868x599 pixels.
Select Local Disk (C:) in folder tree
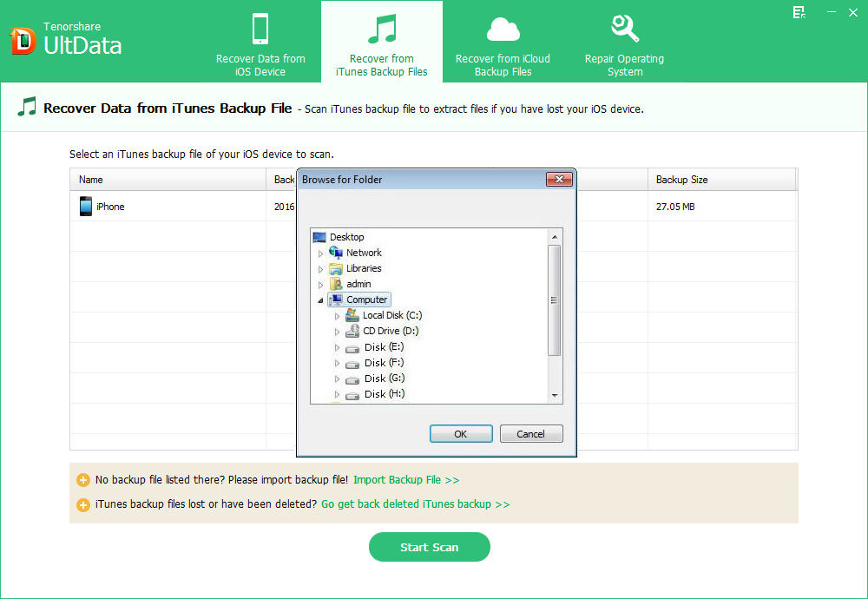[x=392, y=315]
